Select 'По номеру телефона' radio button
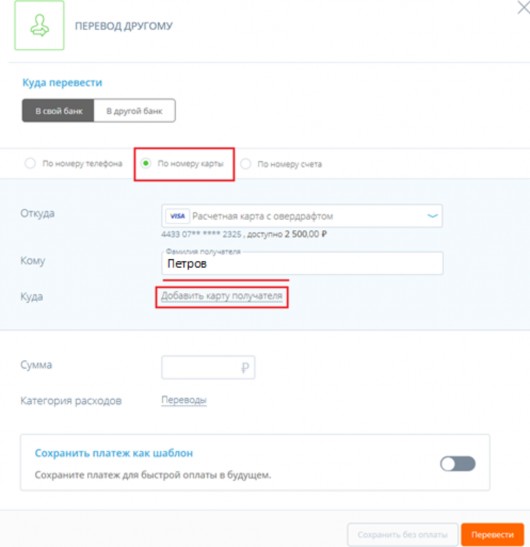The height and width of the screenshot is (547, 530). [x=30, y=163]
